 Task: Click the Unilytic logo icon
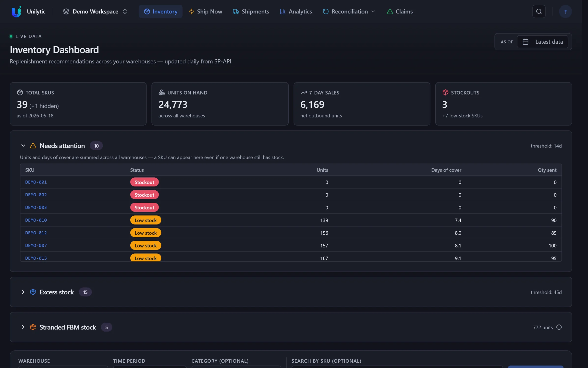click(x=16, y=12)
